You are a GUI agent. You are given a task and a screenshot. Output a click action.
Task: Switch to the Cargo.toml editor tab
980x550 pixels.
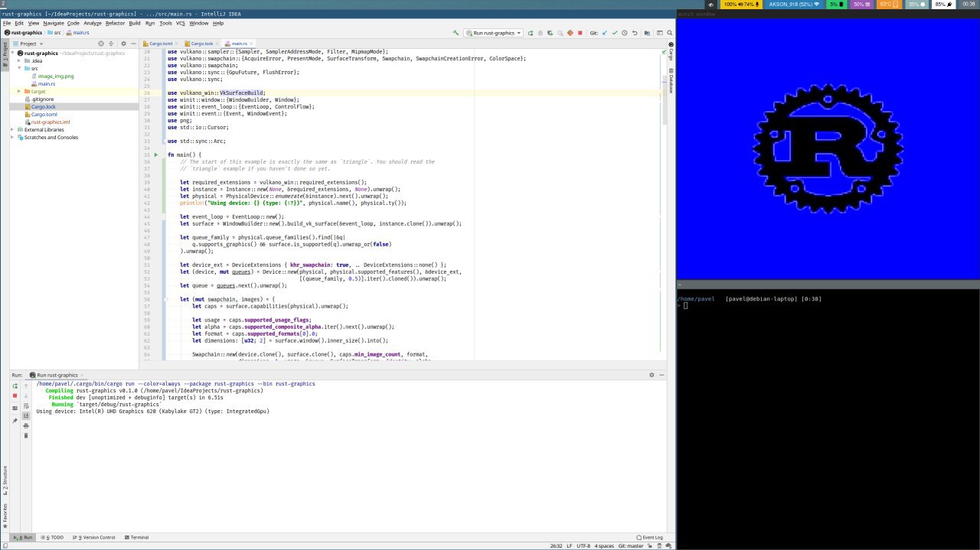(x=161, y=44)
